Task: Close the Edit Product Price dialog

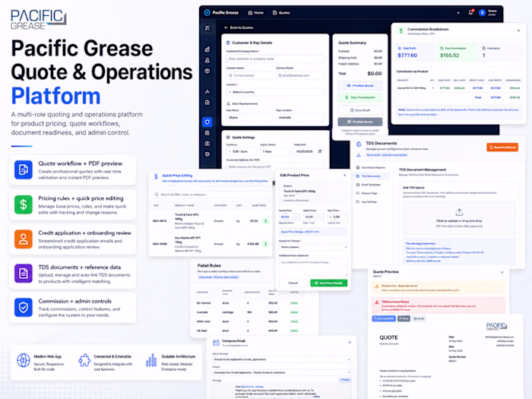Action: tap(345, 175)
